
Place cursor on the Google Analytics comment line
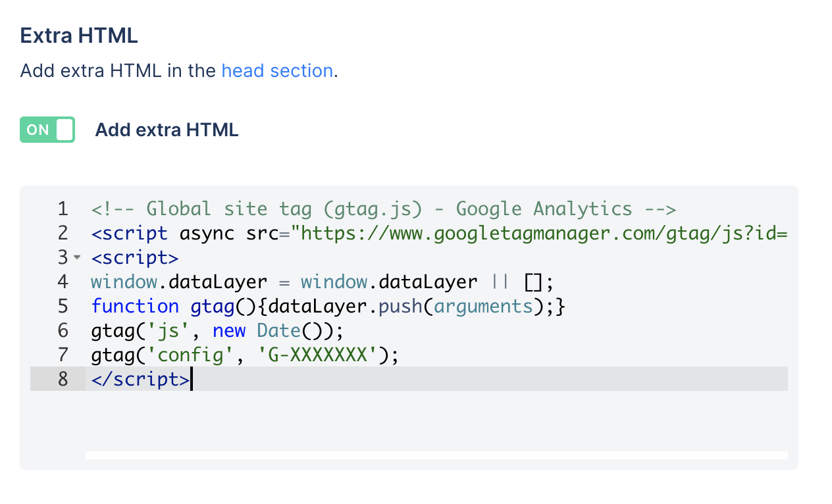click(384, 209)
